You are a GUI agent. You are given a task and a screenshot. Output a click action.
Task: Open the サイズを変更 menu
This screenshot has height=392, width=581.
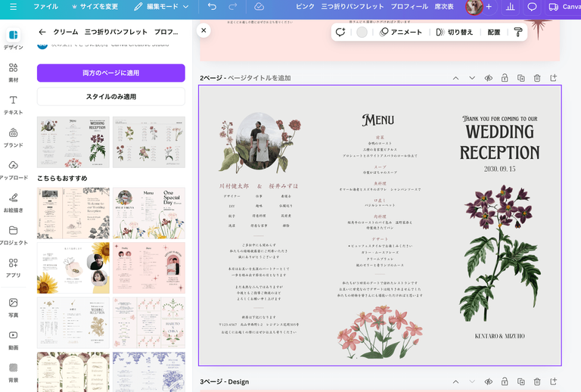click(x=95, y=7)
